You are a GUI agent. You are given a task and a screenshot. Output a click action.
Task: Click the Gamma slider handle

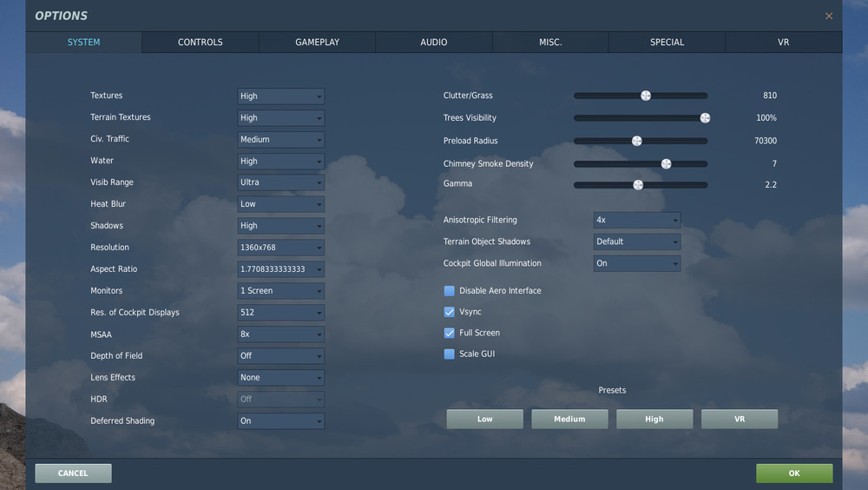point(638,184)
